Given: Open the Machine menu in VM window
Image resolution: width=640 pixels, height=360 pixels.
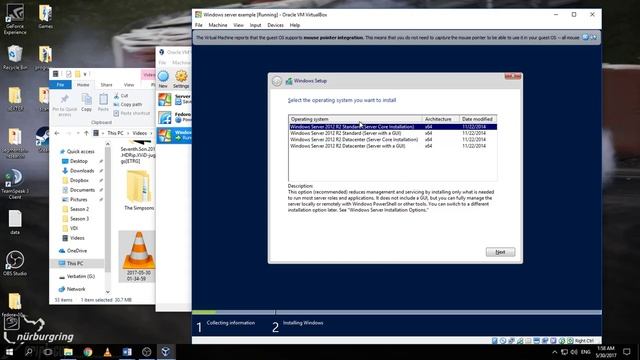Looking at the screenshot, I should 218,25.
